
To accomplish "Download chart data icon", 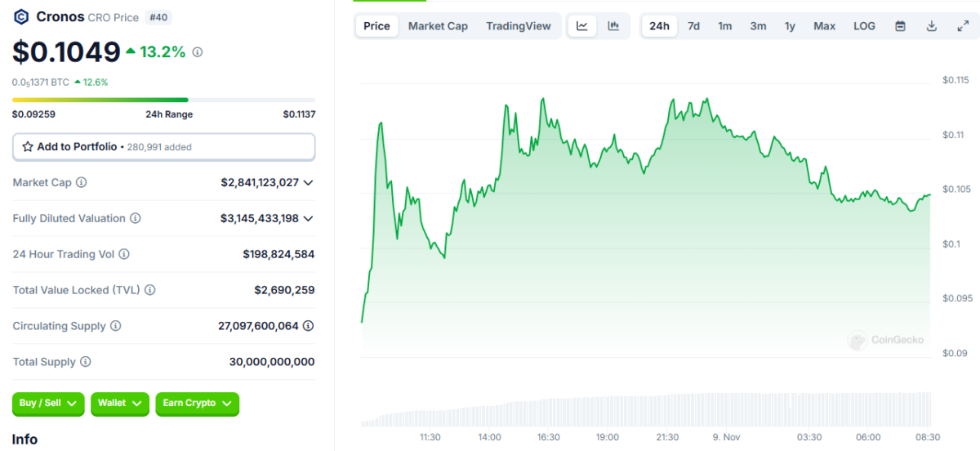I will tap(931, 26).
